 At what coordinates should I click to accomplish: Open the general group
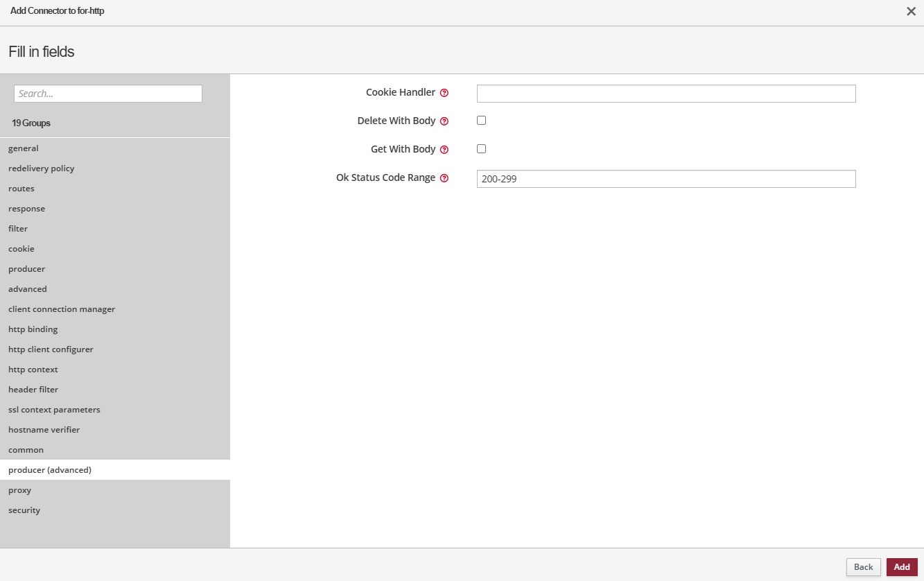click(x=24, y=148)
